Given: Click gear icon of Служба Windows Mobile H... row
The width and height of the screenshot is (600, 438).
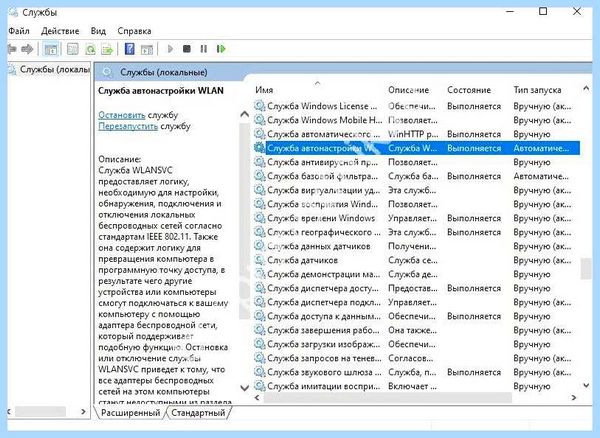Looking at the screenshot, I should (x=260, y=120).
